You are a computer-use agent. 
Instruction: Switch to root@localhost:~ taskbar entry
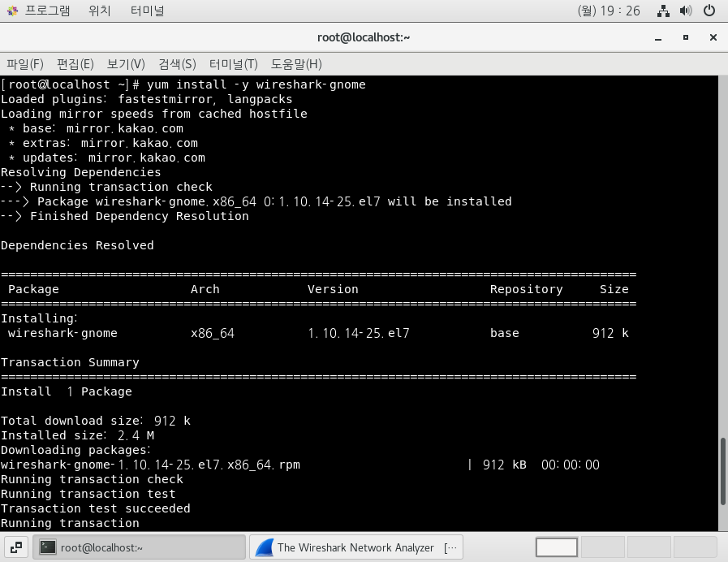[x=140, y=547]
